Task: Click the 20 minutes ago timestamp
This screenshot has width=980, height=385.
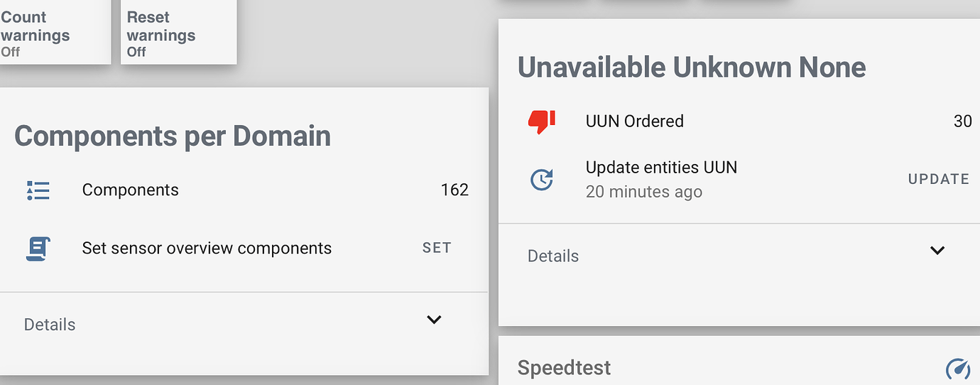Action: [x=643, y=192]
